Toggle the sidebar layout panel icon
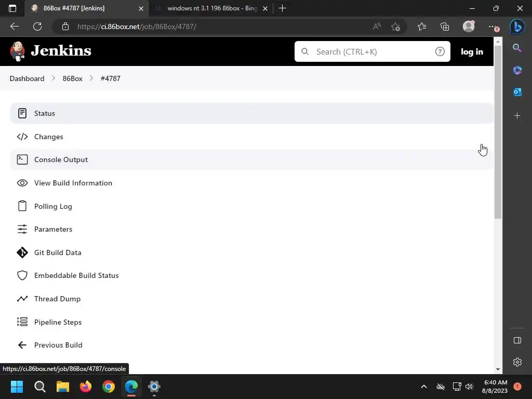Image resolution: width=532 pixels, height=399 pixels. pyautogui.click(x=517, y=340)
